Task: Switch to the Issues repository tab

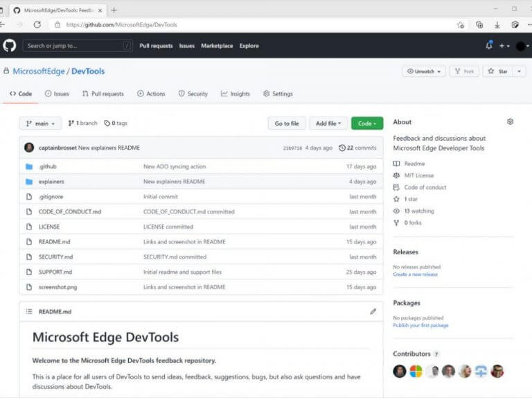Action: click(57, 94)
